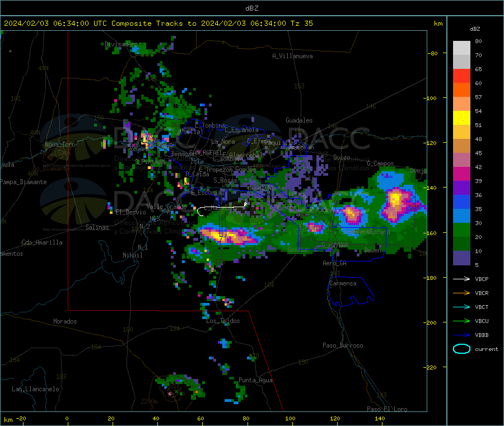
Task: Click the 'Punta_Agua' place label
Action: (x=255, y=380)
